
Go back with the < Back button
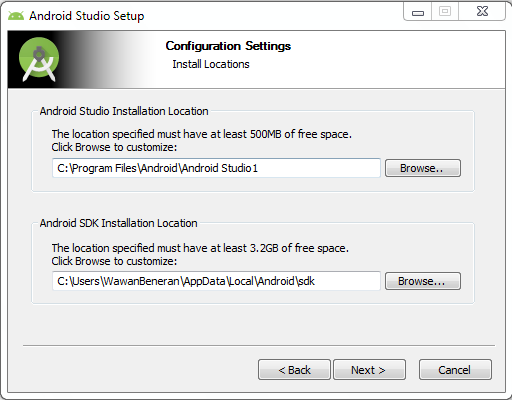[x=294, y=370]
